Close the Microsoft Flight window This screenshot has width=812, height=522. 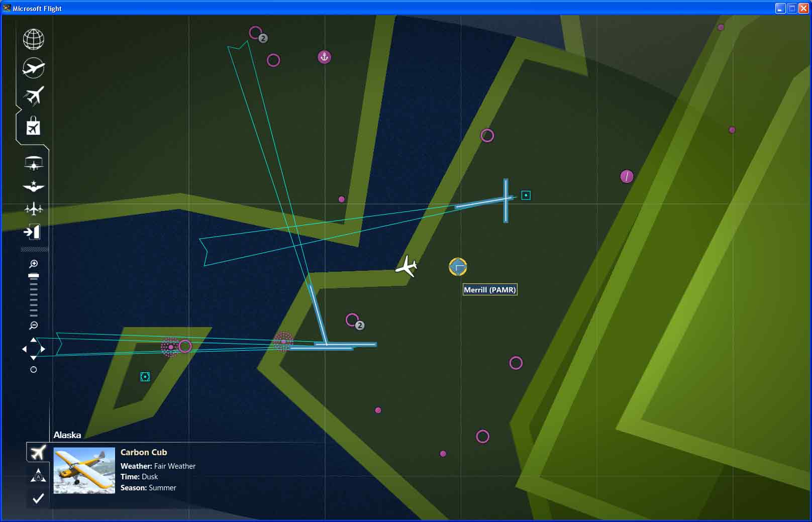click(803, 8)
